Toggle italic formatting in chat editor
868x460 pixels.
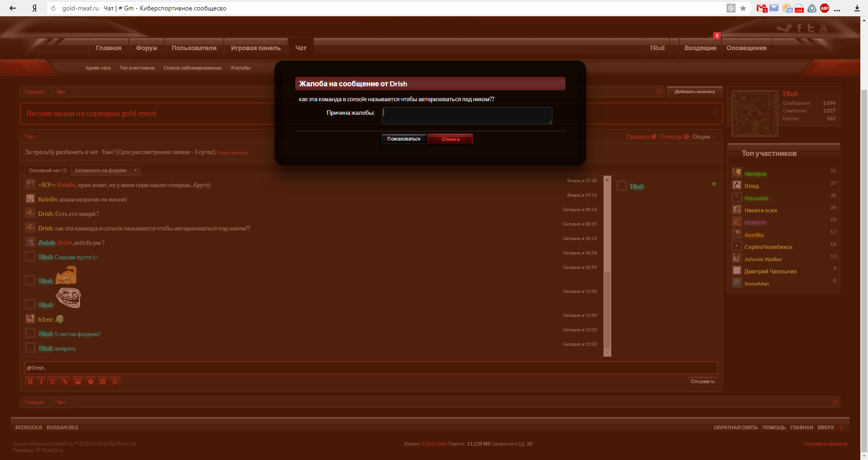42,382
